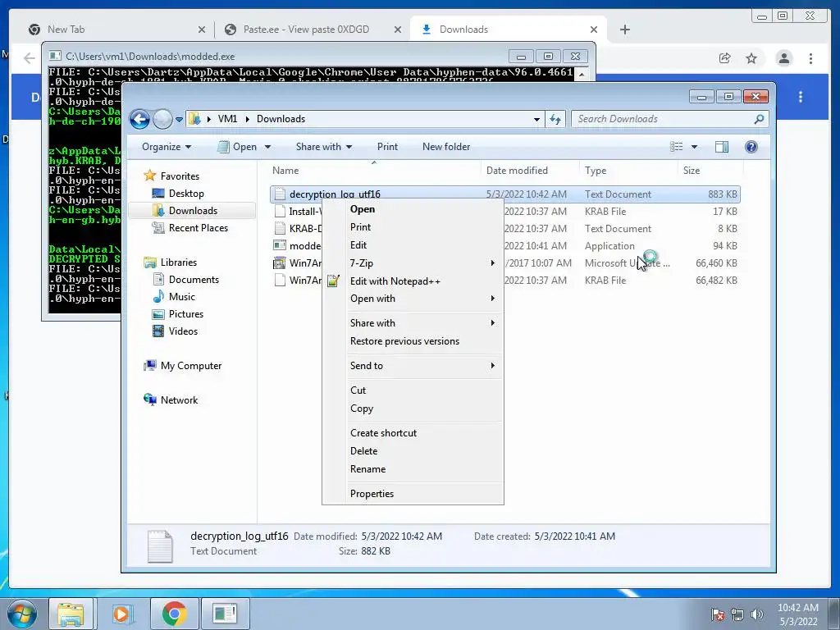Select Libraries in the navigation pane

click(x=178, y=262)
